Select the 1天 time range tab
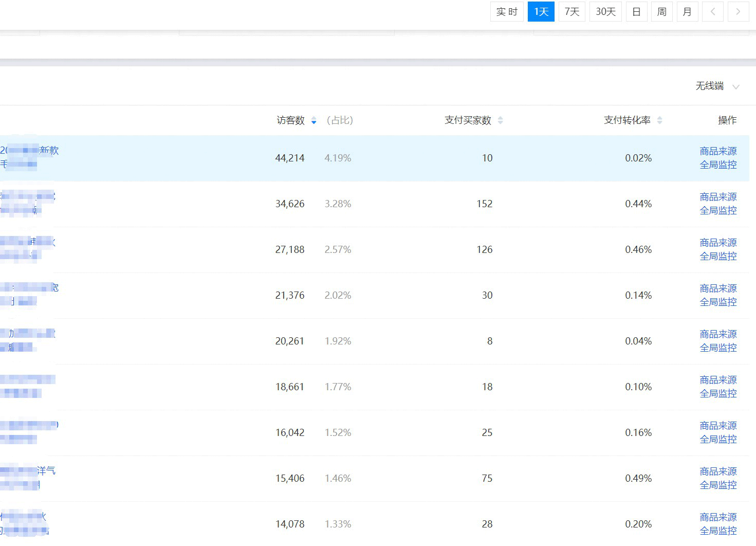The width and height of the screenshot is (756, 546). point(541,12)
